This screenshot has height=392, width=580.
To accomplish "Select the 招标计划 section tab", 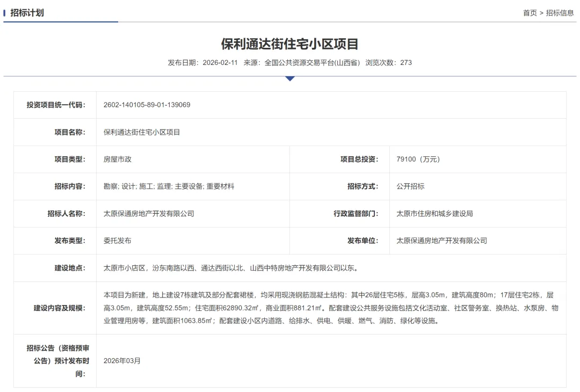I will click(27, 13).
